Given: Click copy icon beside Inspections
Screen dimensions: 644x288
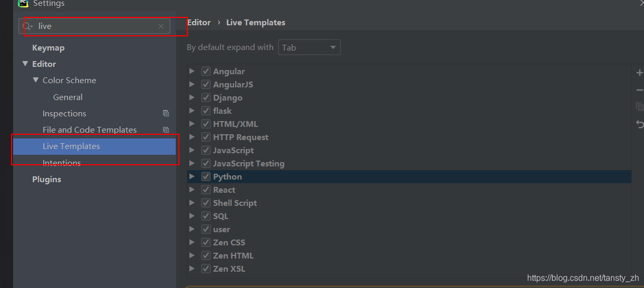Looking at the screenshot, I should tap(166, 113).
